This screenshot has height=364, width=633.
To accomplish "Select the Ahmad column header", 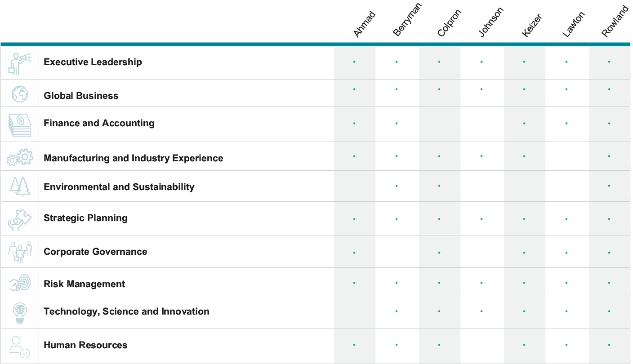I will (364, 24).
